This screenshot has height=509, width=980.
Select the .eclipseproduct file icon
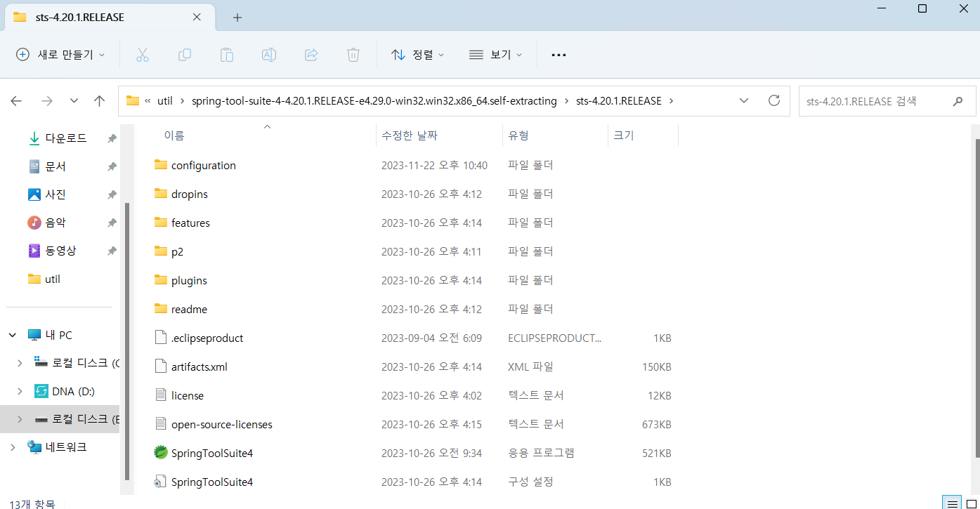click(x=161, y=338)
